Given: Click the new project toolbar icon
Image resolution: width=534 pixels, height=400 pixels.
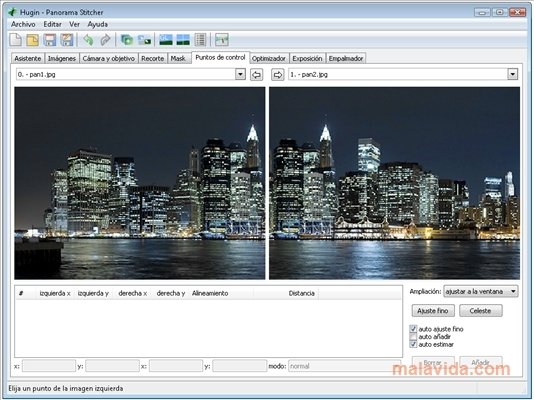Looking at the screenshot, I should [16, 40].
